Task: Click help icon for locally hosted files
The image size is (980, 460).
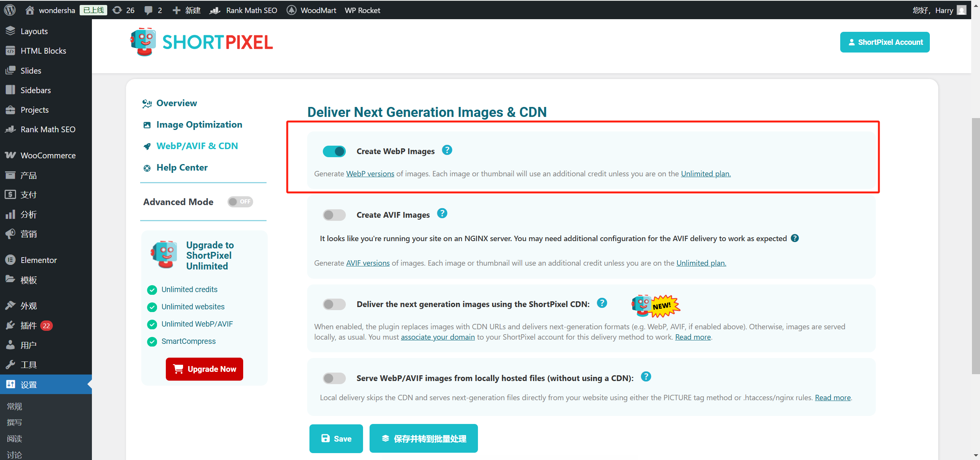Action: click(646, 377)
